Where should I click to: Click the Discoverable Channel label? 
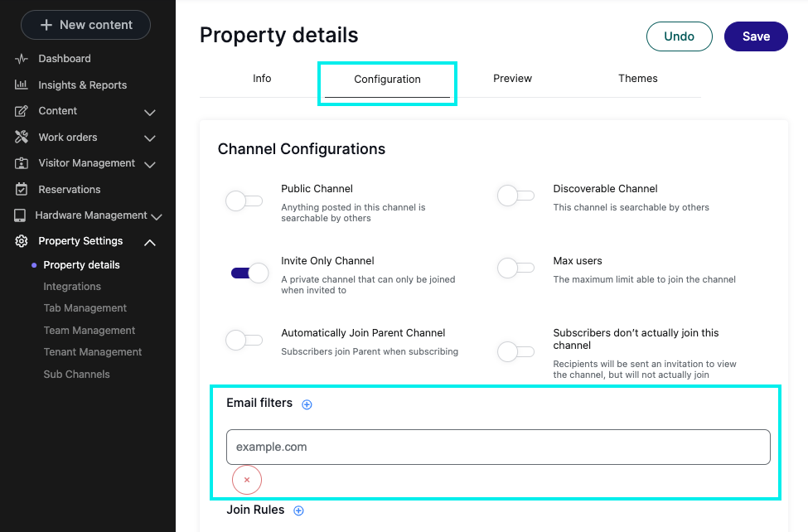point(606,189)
